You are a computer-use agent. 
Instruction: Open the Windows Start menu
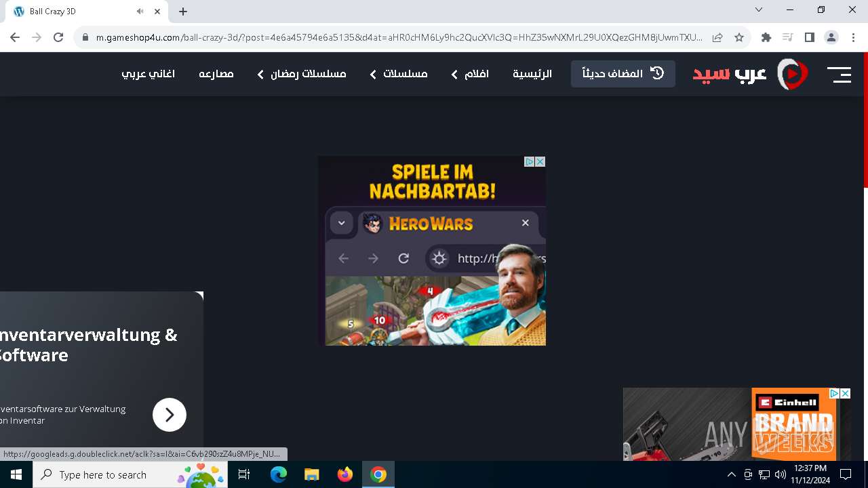pos(16,474)
